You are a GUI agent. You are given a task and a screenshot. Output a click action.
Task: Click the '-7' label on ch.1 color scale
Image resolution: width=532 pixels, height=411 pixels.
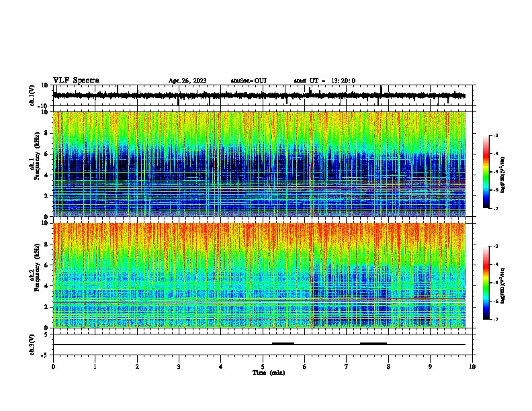[x=495, y=208]
